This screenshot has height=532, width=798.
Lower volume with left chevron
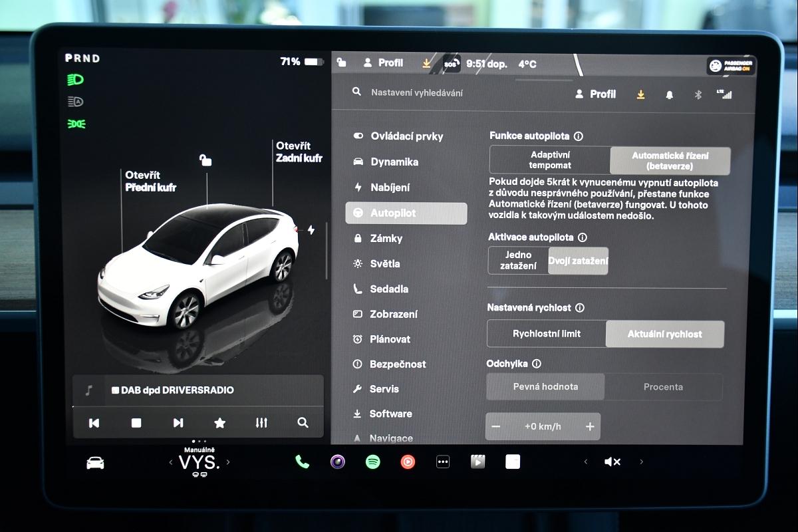point(585,462)
